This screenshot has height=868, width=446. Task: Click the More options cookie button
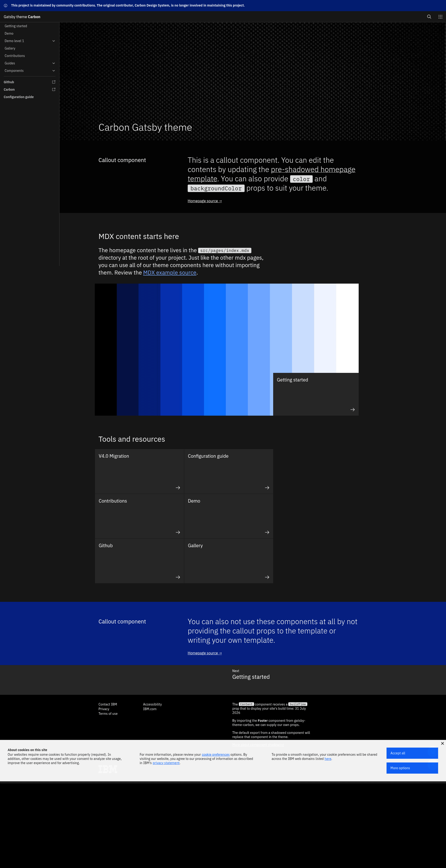click(x=412, y=768)
